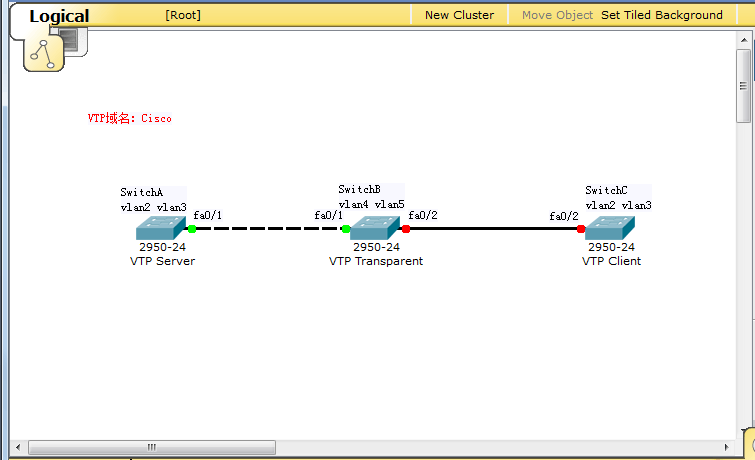
Task: Click the horizontal scrollbar left arrow
Action: [19, 447]
